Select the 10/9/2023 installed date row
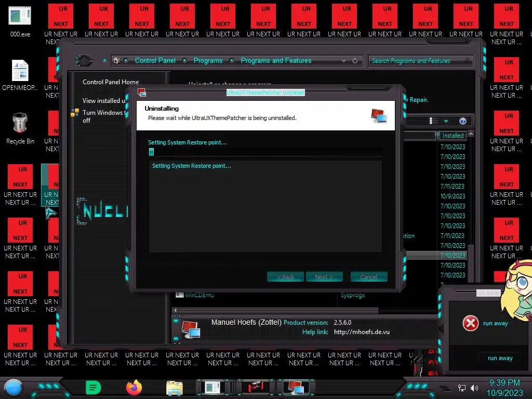532x399 pixels. pos(453,196)
